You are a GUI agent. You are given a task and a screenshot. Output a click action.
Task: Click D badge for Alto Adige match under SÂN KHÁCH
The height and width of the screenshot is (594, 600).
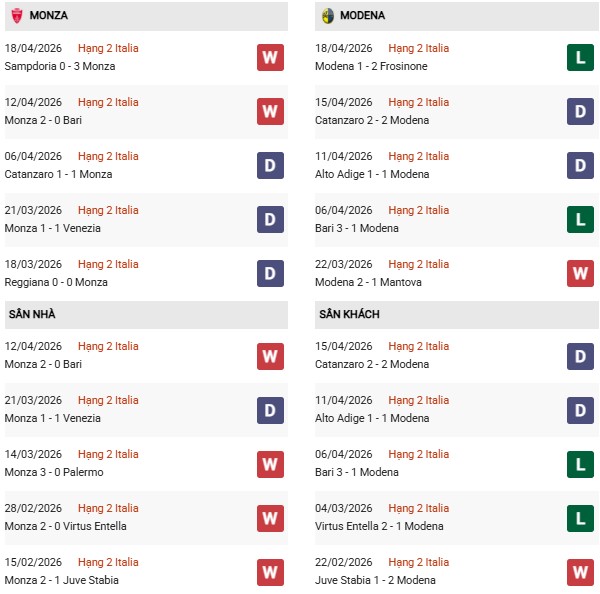click(x=580, y=409)
